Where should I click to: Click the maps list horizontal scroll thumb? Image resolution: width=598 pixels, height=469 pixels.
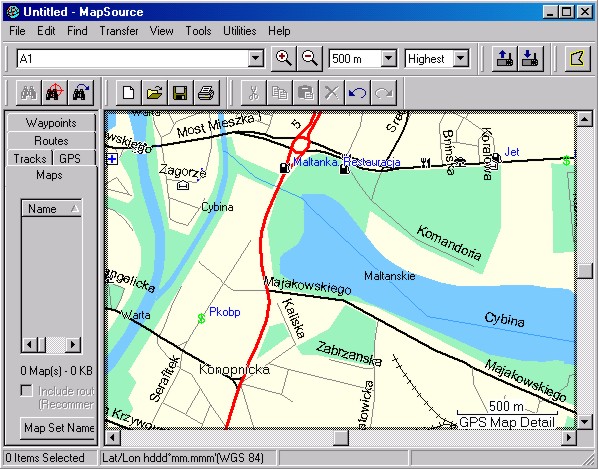coord(42,345)
